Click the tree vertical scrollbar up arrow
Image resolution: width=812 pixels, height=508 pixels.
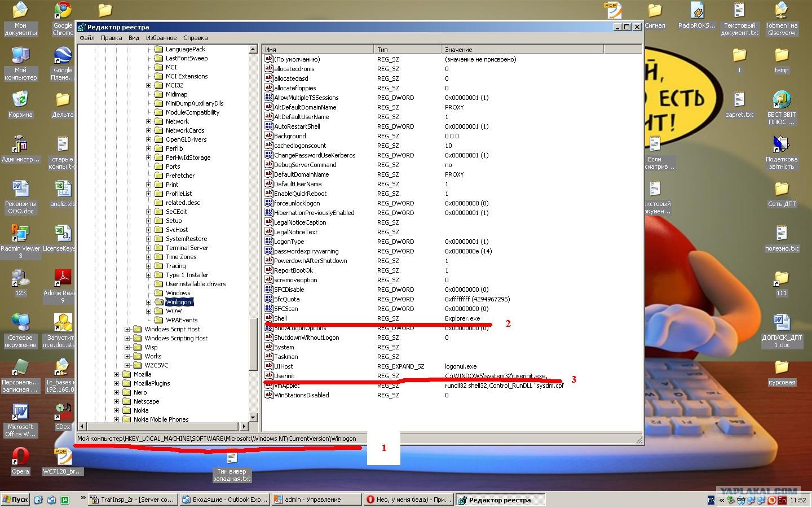tap(253, 49)
